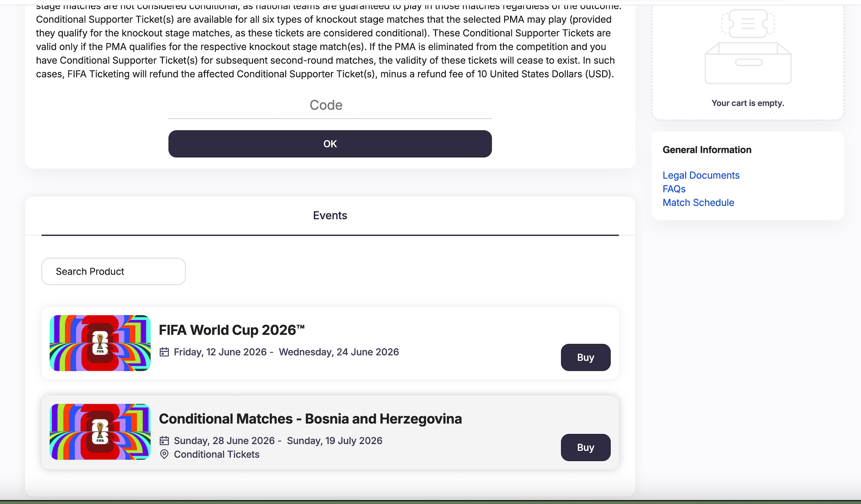
Task: Click the Conditional Matches - Bosnia and Herzegovina title
Action: click(310, 419)
